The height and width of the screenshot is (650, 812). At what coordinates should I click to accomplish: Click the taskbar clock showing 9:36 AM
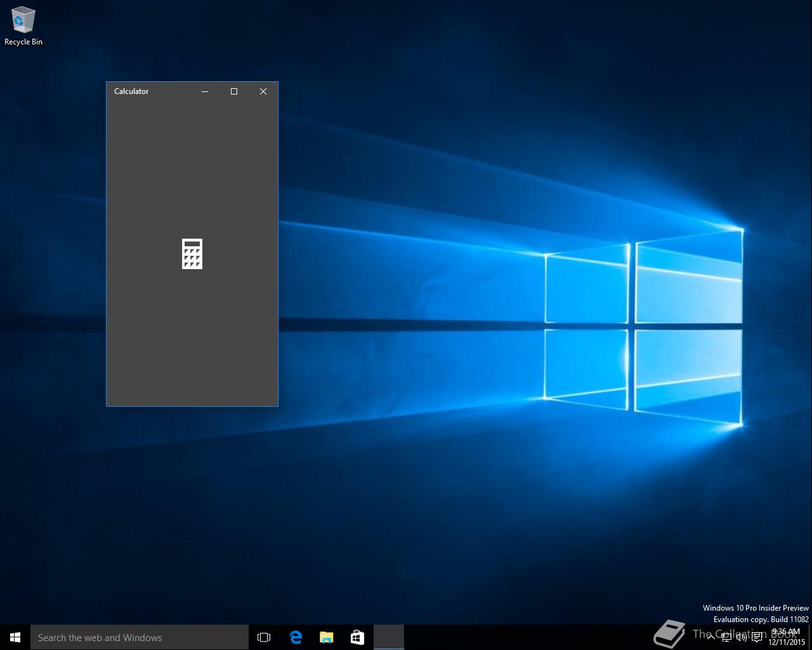click(787, 637)
